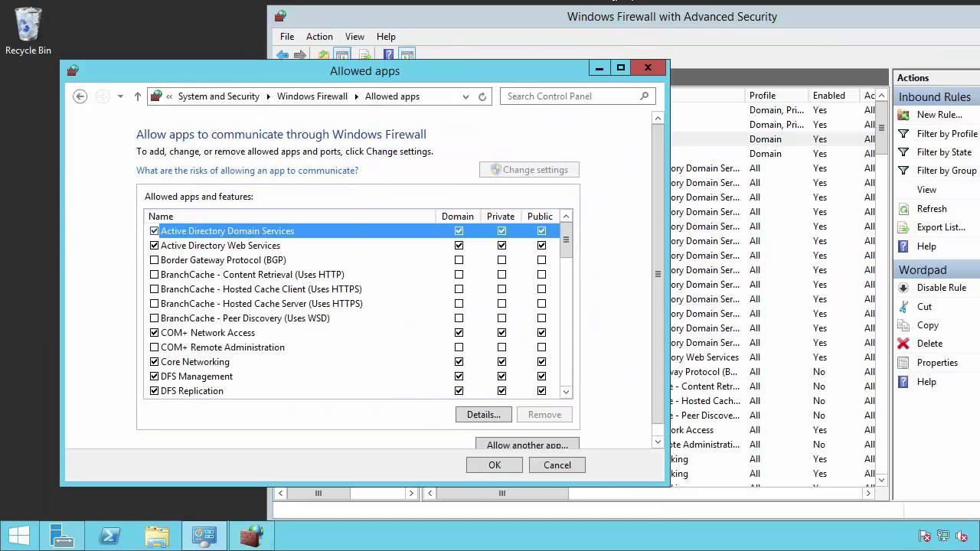Switch to Windows Firewall taskbar icon

click(252, 536)
